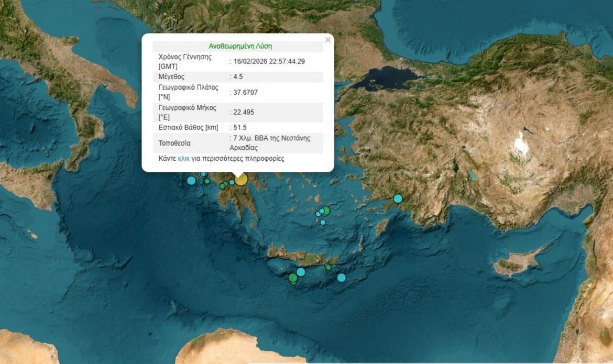The image size is (613, 364).
Task: Click the green marker pair on northern Peloponnese
Action: pos(223,185)
